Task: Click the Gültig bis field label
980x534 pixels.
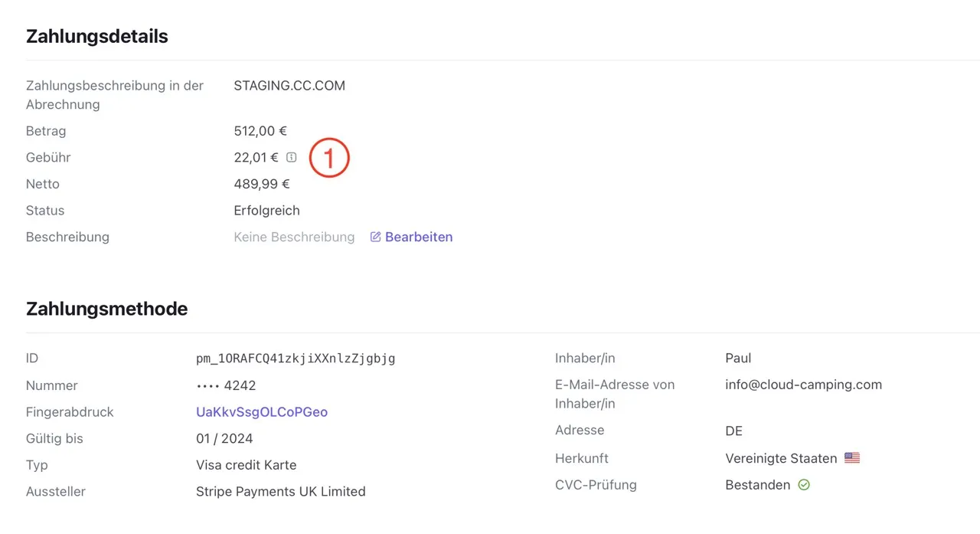Action: coord(54,439)
